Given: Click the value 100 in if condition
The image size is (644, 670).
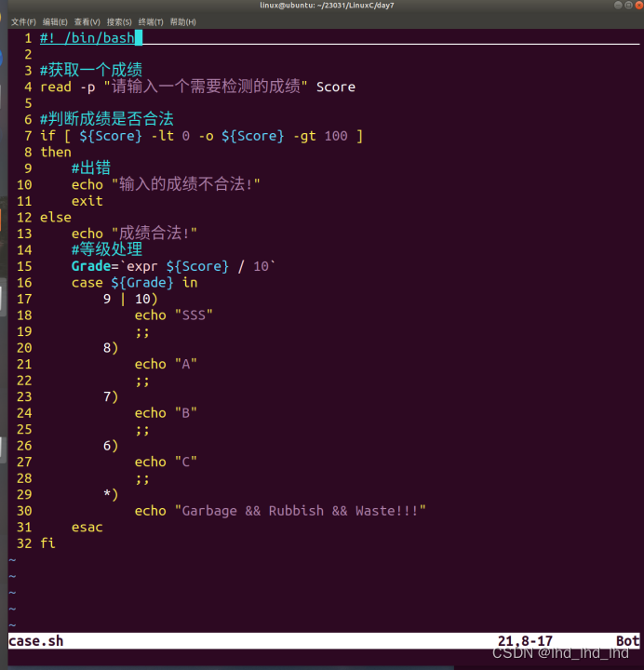Looking at the screenshot, I should 336,136.
